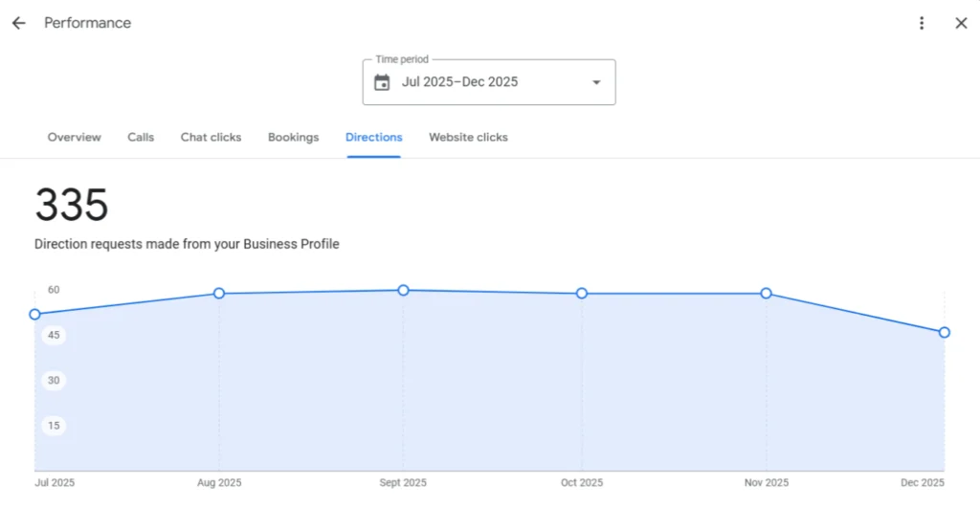Switch to the Overview tab
Image resolution: width=980 pixels, height=530 pixels.
click(74, 138)
